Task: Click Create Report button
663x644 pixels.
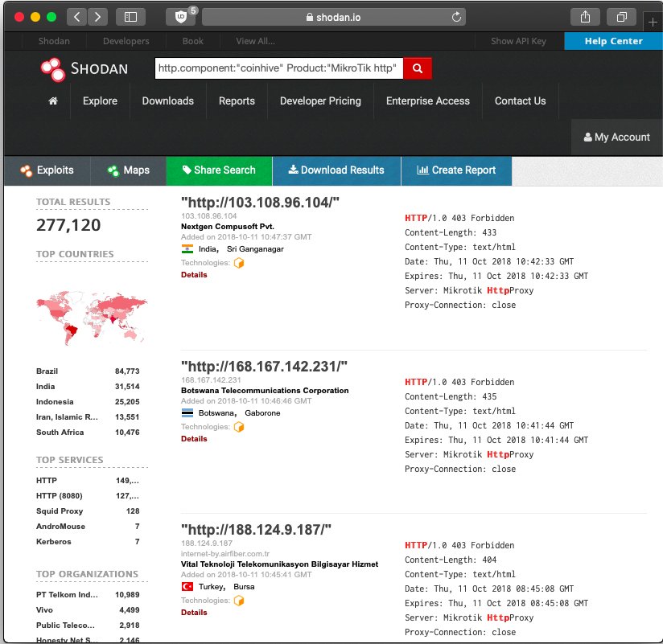Action: pos(456,170)
